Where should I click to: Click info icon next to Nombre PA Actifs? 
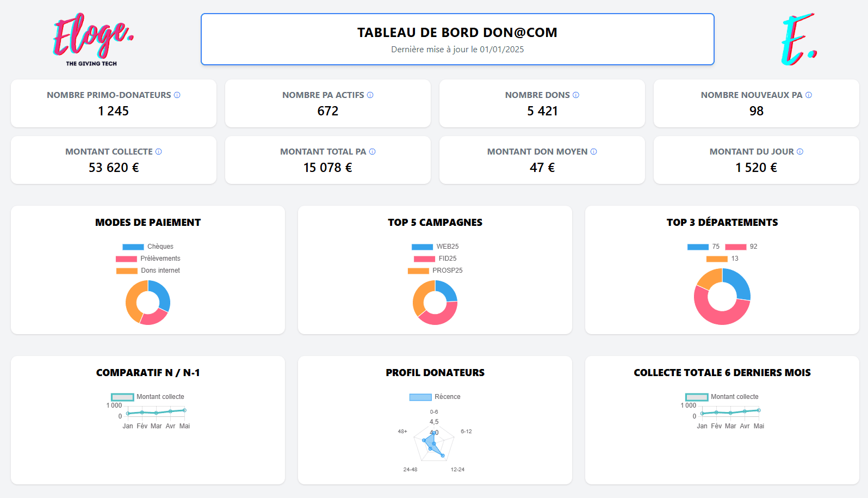point(370,95)
